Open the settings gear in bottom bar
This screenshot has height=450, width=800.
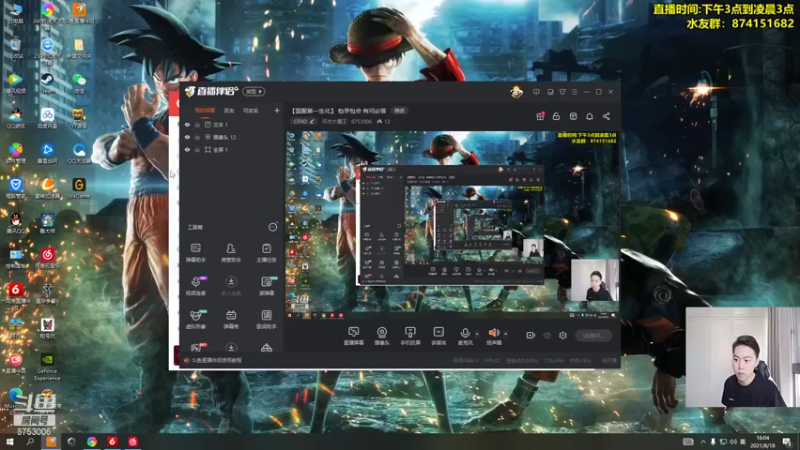(563, 335)
